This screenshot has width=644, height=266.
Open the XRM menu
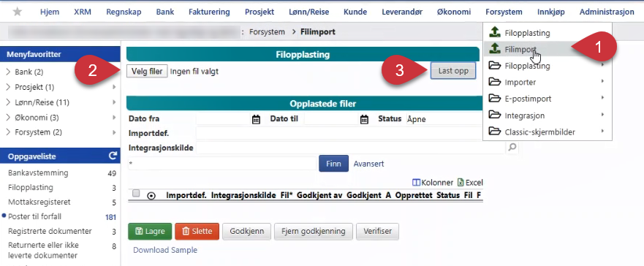pos(83,12)
